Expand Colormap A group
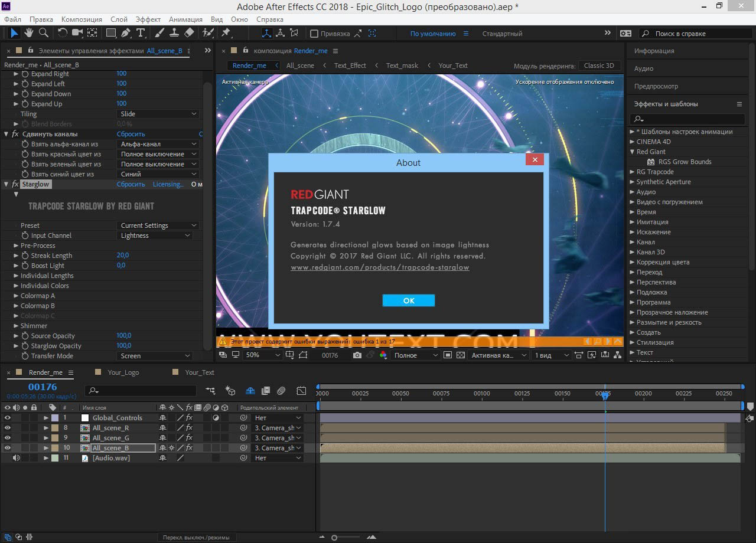 click(x=16, y=296)
